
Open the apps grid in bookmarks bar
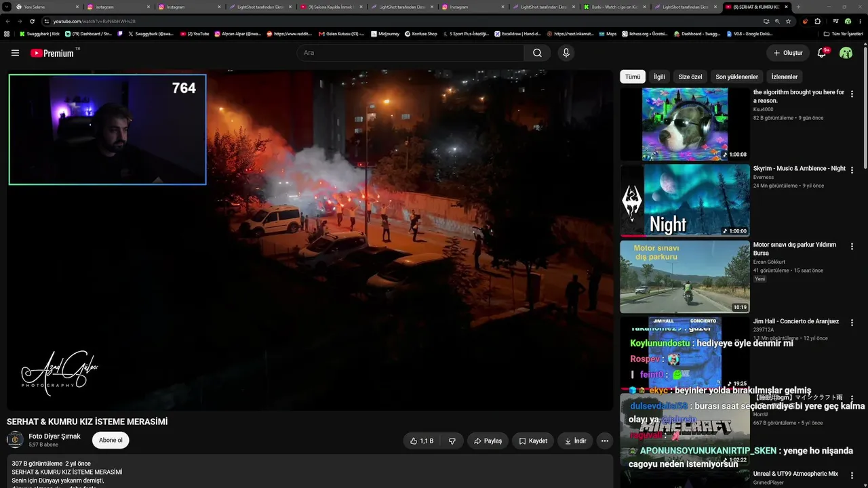click(7, 33)
